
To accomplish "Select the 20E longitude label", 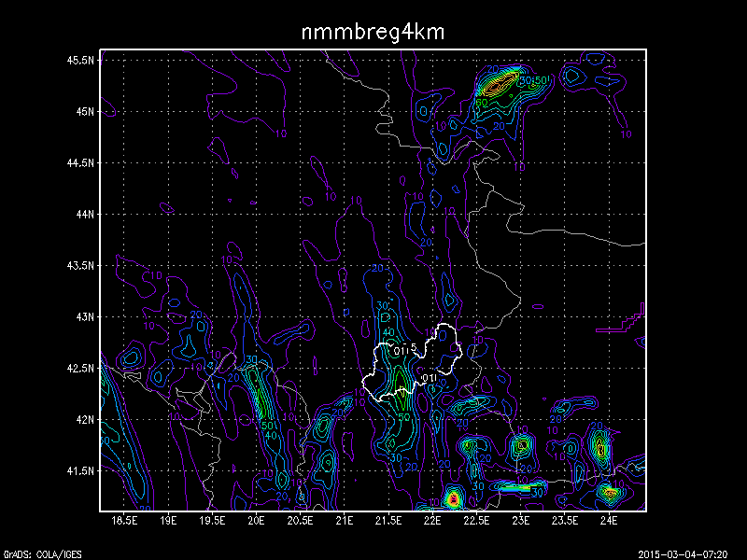I will (256, 521).
